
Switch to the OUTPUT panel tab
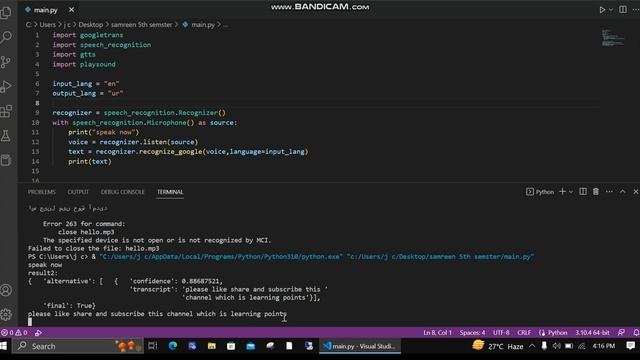pos(78,192)
